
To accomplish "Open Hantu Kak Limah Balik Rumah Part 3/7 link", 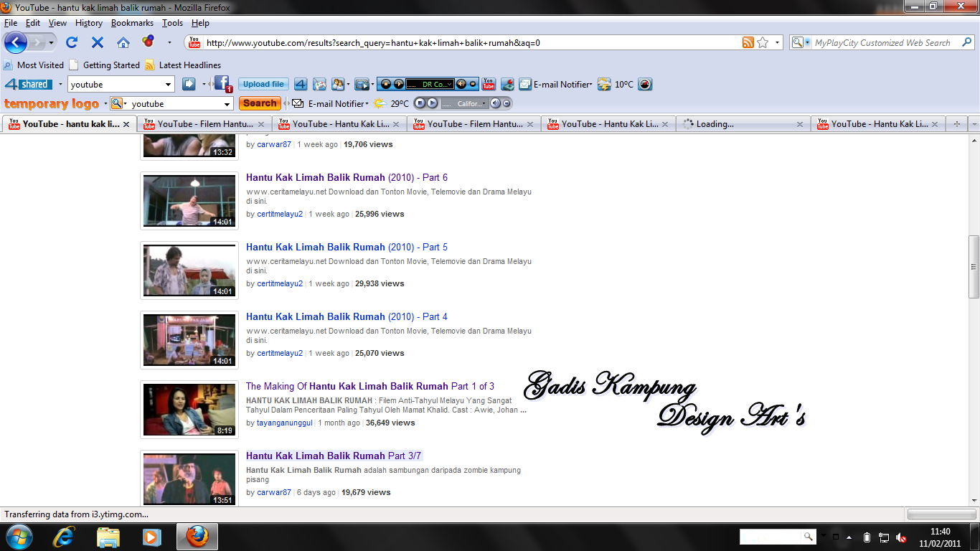I will point(334,456).
